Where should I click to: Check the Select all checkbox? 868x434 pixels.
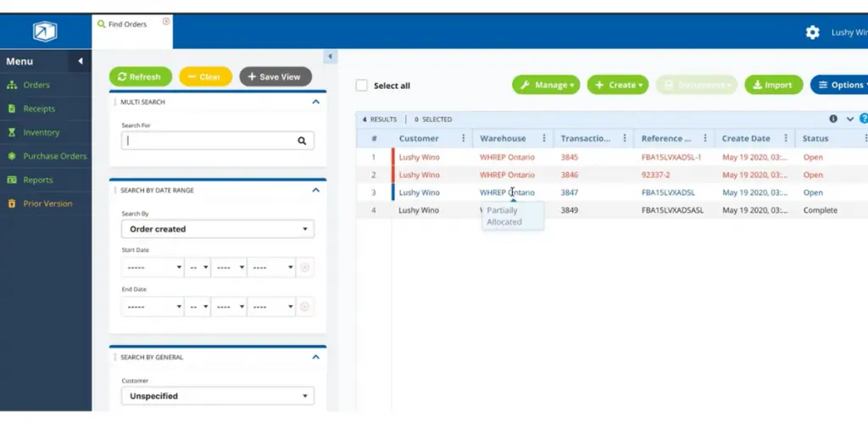362,86
